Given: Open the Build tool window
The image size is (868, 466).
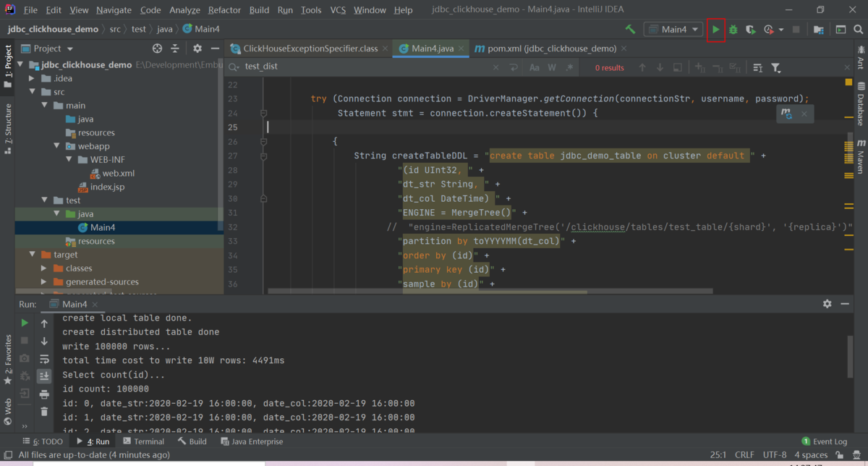Looking at the screenshot, I should coord(192,441).
